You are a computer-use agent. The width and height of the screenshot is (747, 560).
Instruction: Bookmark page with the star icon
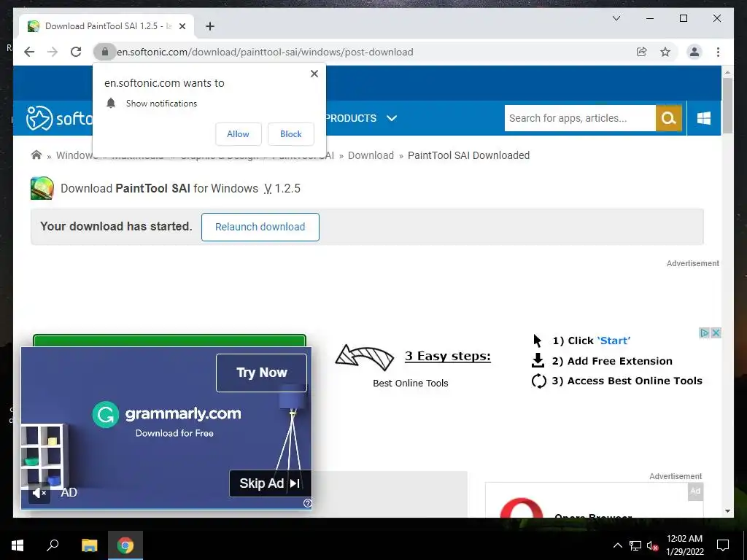665,52
